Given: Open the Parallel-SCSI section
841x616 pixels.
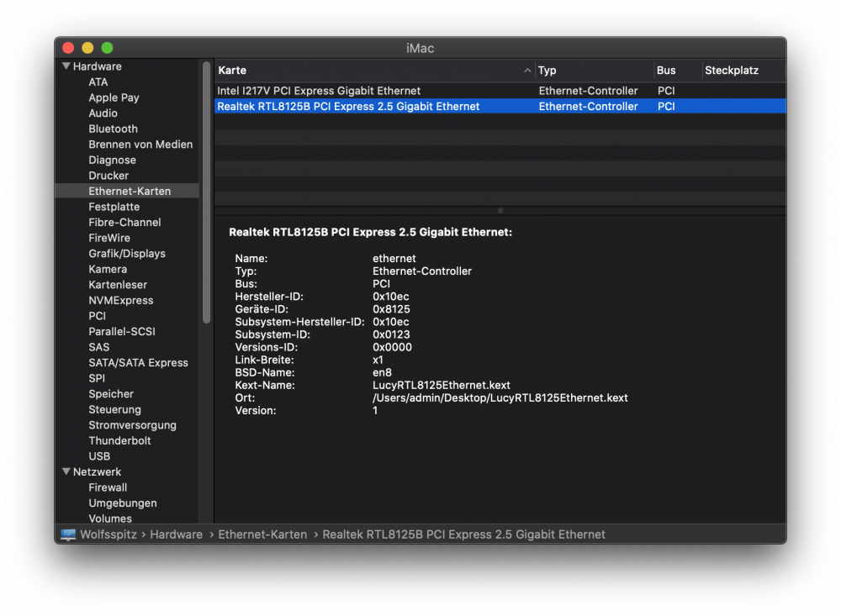Looking at the screenshot, I should [x=122, y=331].
